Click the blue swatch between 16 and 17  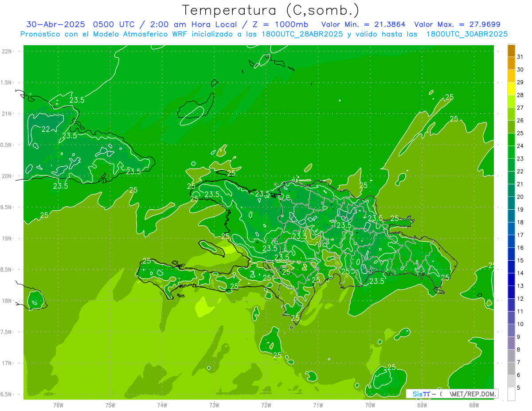click(x=511, y=241)
